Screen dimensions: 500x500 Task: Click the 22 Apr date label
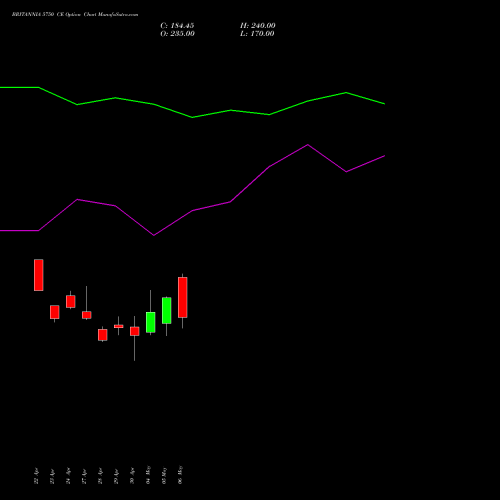[36, 476]
